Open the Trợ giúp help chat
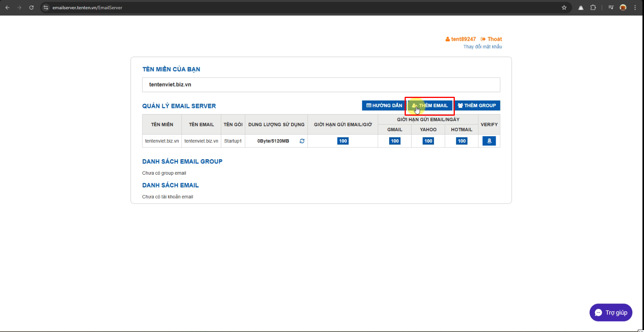Viewport: 644px width, 332px height. tap(611, 313)
